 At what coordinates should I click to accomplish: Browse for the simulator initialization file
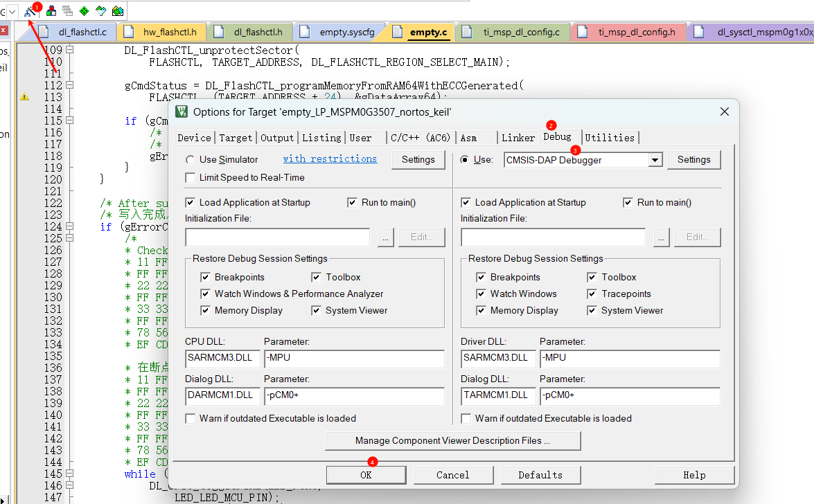[x=385, y=237]
